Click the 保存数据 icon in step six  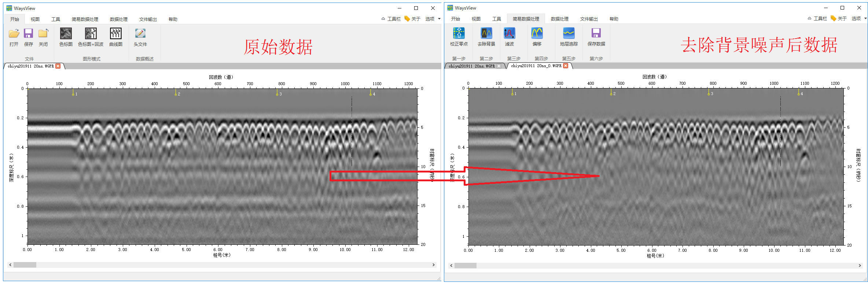point(596,36)
